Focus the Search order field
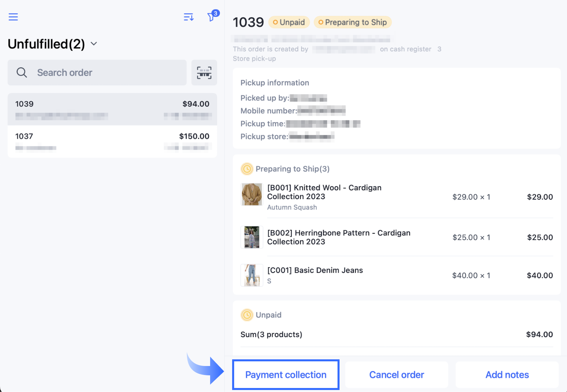Viewport: 567px width, 392px height. pos(97,73)
